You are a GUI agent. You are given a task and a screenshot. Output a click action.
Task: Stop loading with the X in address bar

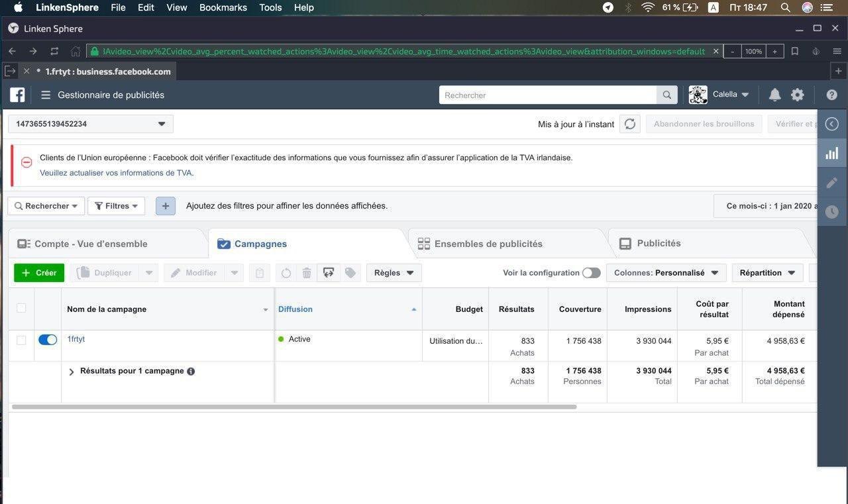(x=715, y=51)
